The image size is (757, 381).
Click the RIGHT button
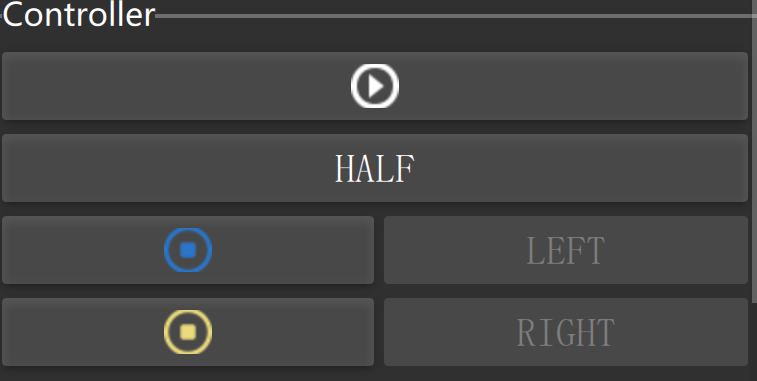tap(566, 332)
